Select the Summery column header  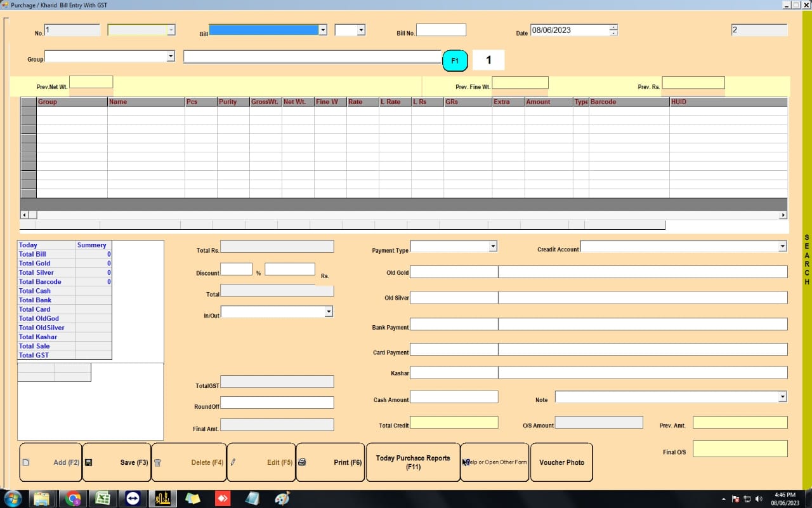[x=92, y=244]
